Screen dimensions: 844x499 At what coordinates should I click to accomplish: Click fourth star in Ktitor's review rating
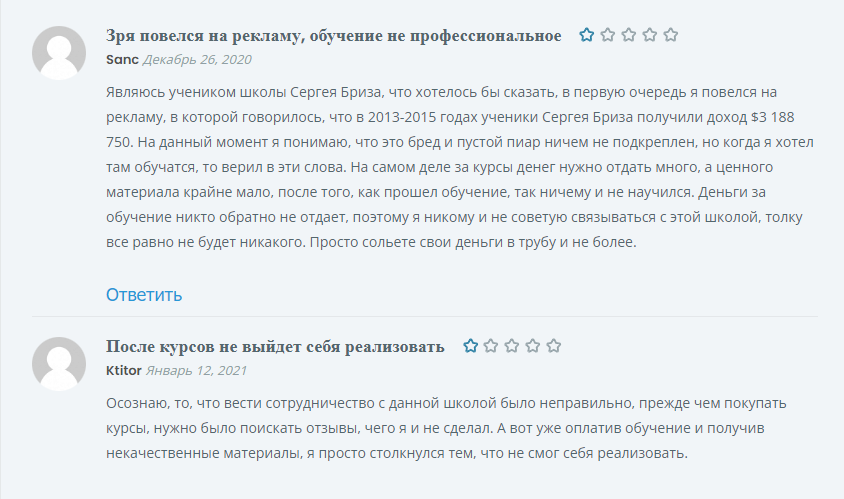[x=533, y=346]
